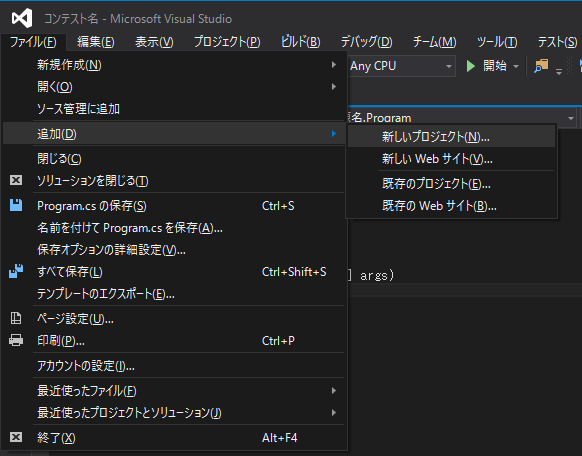This screenshot has width=582, height=456.
Task: Select ソース管理に追加
Action: 173,109
